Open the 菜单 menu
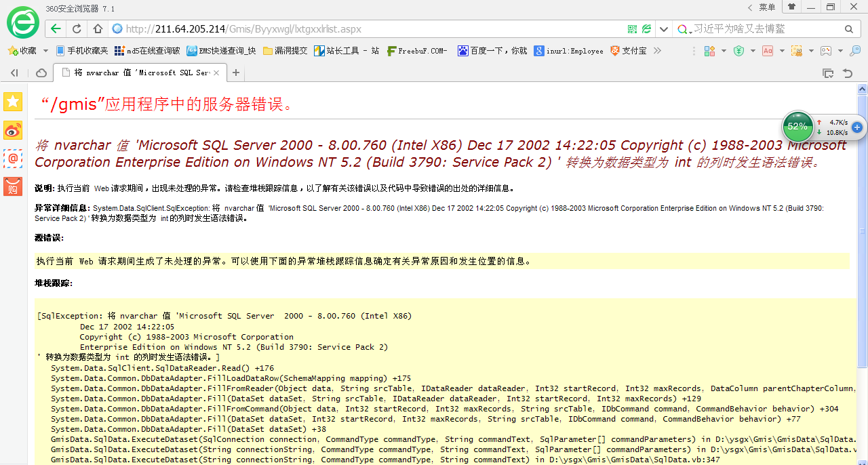Viewport: 868px width, 465px height. coord(767,7)
